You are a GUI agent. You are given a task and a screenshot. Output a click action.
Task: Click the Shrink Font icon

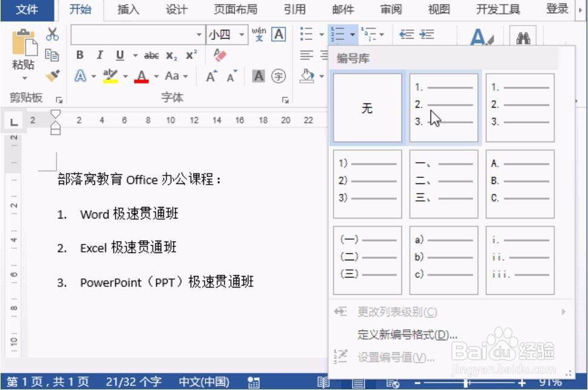click(x=232, y=76)
